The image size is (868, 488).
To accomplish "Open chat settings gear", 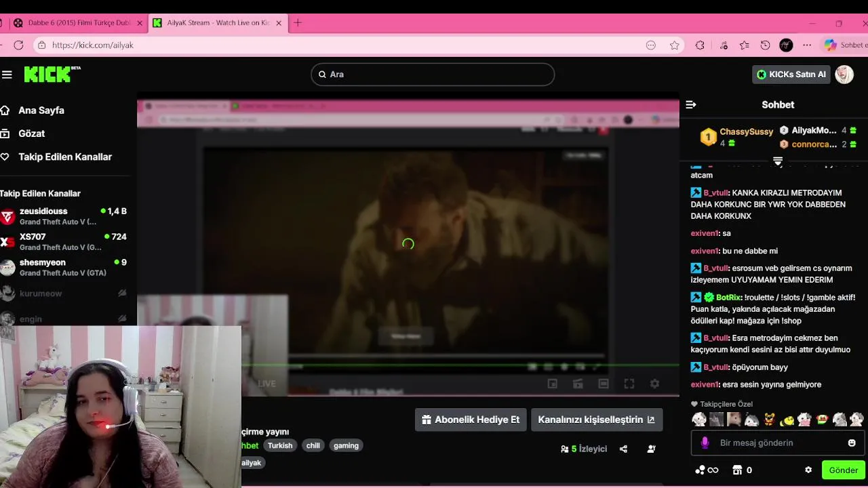I will [x=808, y=470].
